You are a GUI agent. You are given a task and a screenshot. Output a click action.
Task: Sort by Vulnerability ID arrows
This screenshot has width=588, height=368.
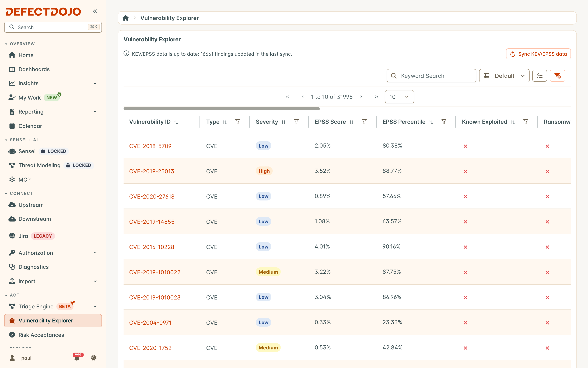point(176,122)
